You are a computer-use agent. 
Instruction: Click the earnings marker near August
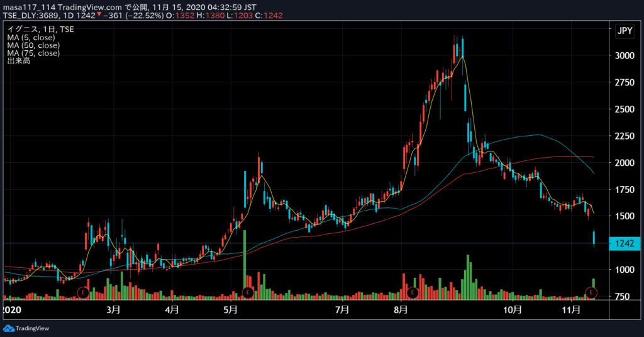412,292
